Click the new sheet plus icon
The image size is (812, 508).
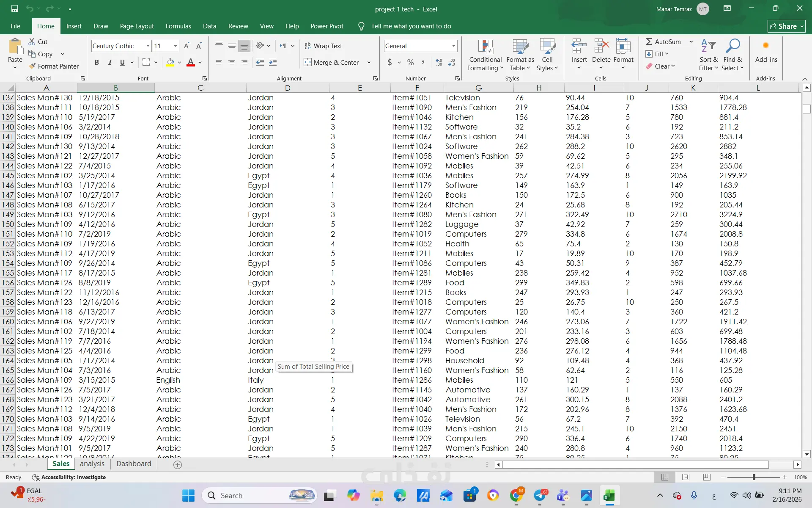178,464
